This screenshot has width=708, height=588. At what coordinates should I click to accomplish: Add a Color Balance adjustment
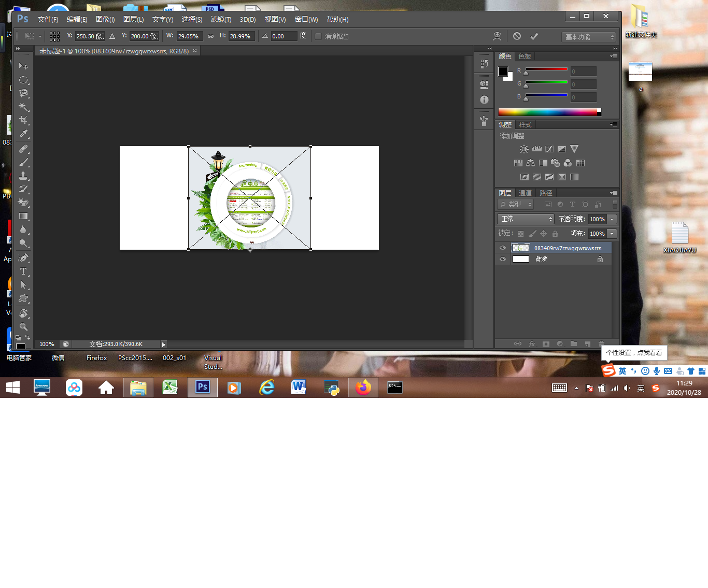(x=530, y=163)
